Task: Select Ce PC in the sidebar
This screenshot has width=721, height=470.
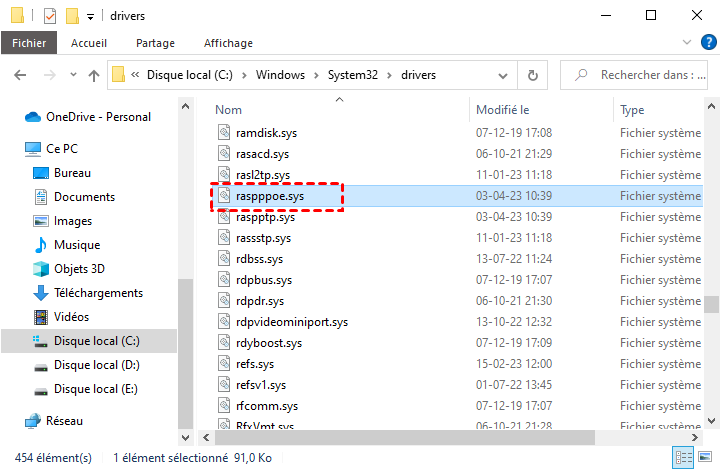Action: (x=51, y=149)
